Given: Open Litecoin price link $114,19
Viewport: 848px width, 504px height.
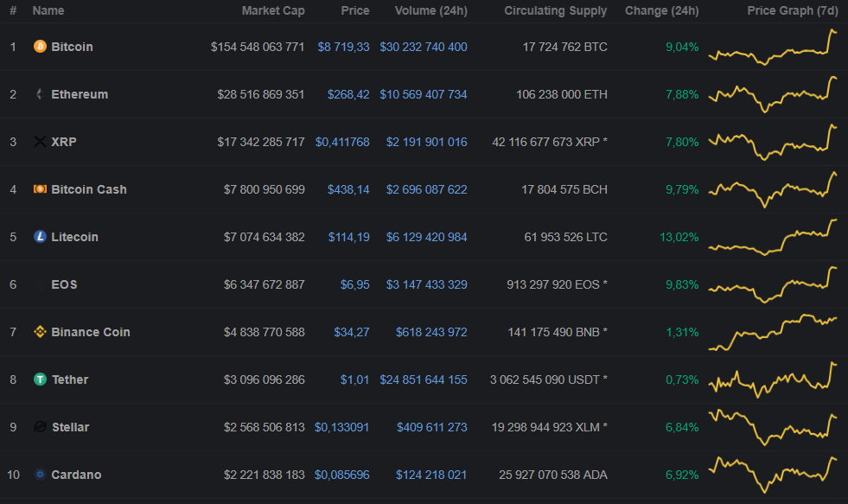Looking at the screenshot, I should pos(348,237).
